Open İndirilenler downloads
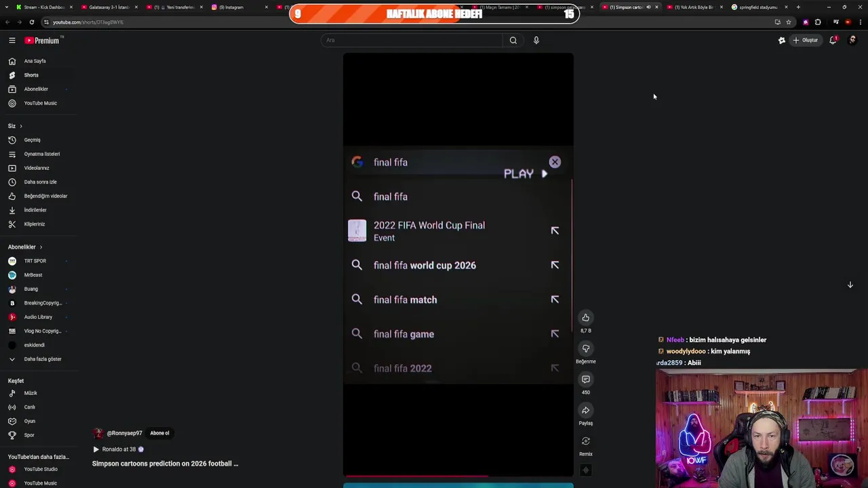Viewport: 868px width, 488px height. click(39, 210)
